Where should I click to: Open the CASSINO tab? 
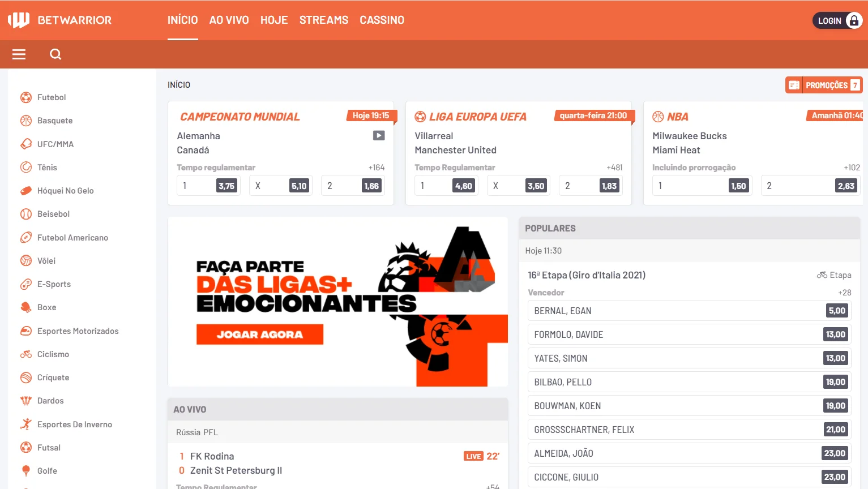click(x=382, y=20)
